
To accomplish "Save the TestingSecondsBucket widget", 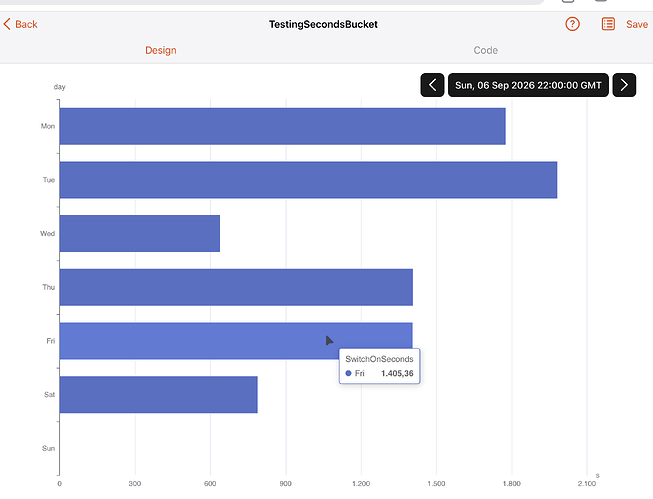I will [x=637, y=25].
